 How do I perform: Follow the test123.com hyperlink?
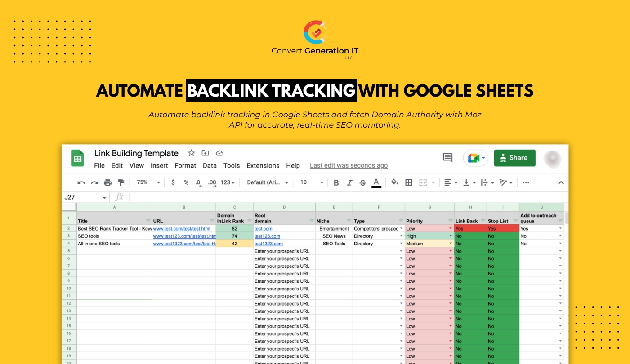(267, 236)
